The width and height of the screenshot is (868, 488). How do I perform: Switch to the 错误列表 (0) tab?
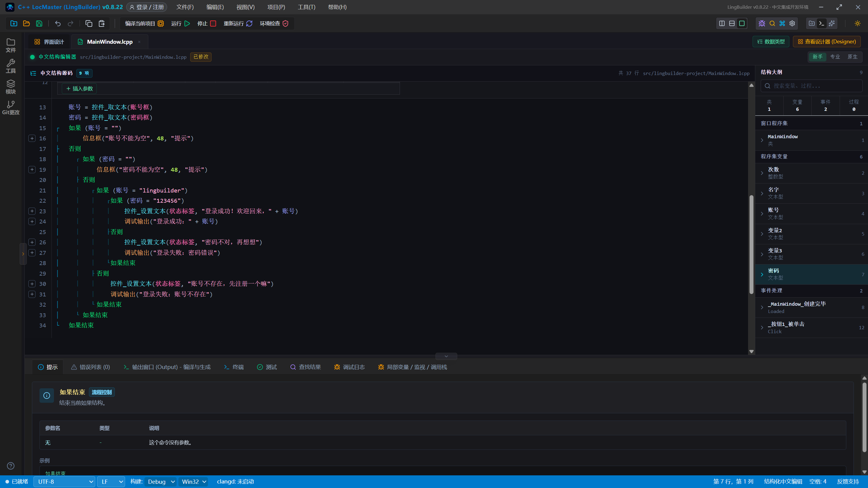[x=90, y=367]
